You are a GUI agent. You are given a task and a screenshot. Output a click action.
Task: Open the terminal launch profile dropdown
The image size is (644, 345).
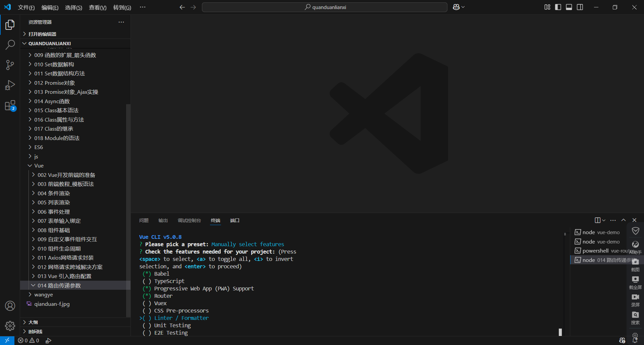[x=604, y=220]
